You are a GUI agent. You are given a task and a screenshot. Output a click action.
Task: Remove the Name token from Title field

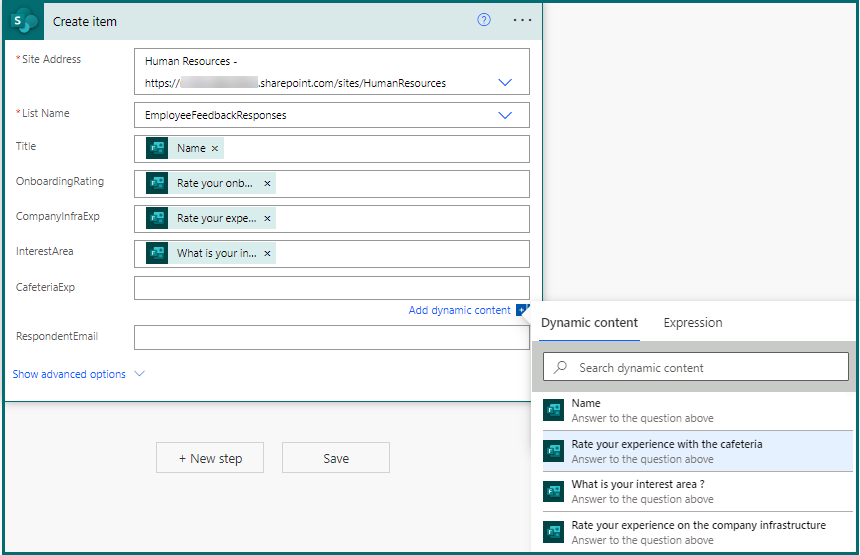(215, 149)
